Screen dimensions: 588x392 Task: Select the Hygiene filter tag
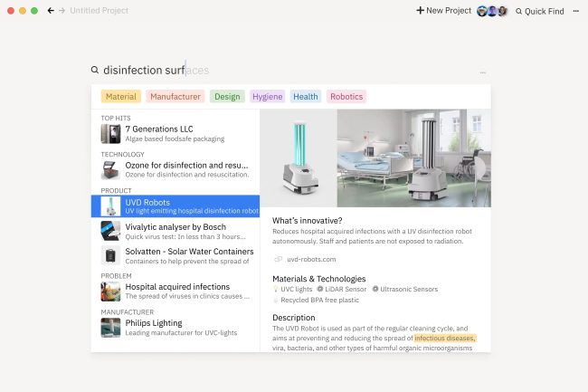267,96
